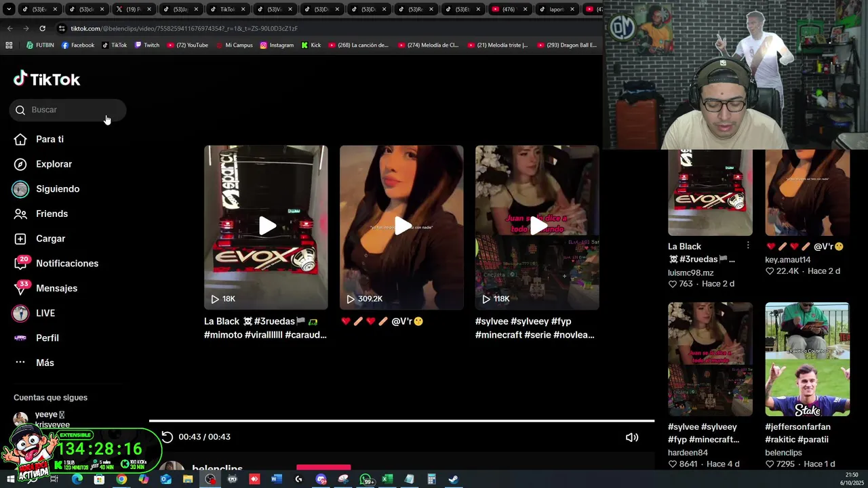The width and height of the screenshot is (868, 488).
Task: Switch to the X (19) browser tab
Action: click(133, 9)
